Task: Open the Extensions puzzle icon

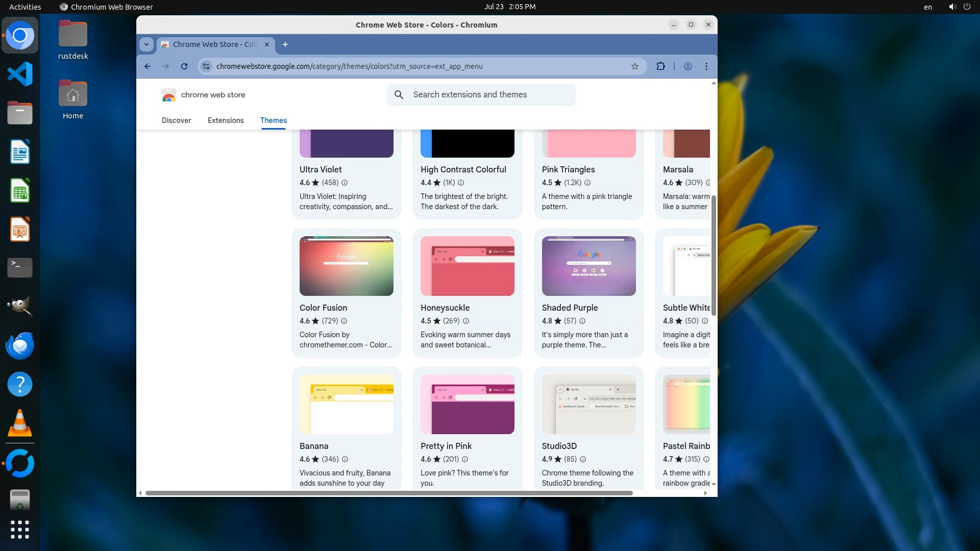Action: click(660, 66)
